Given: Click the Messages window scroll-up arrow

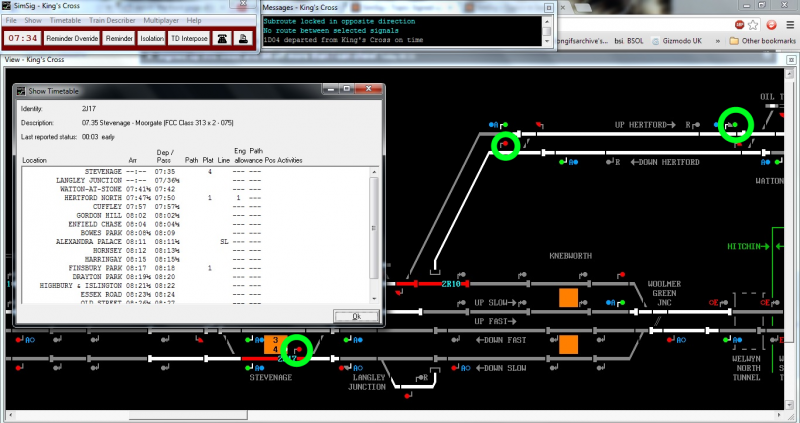Looking at the screenshot, I should (x=547, y=21).
